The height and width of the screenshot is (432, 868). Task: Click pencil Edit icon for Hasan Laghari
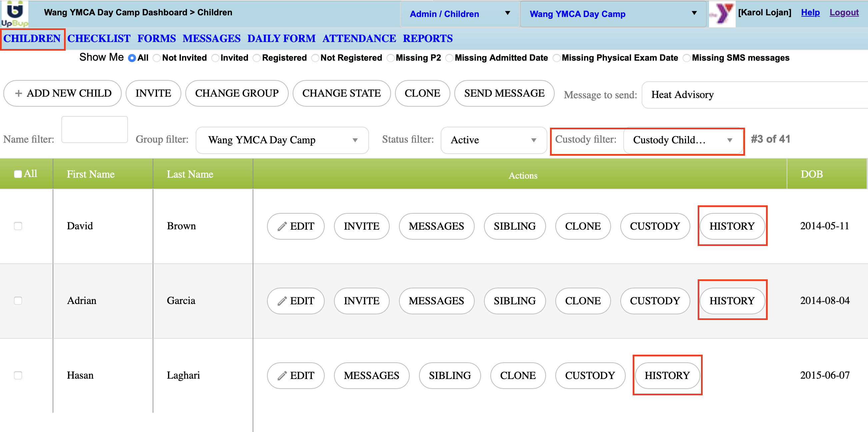tap(282, 375)
